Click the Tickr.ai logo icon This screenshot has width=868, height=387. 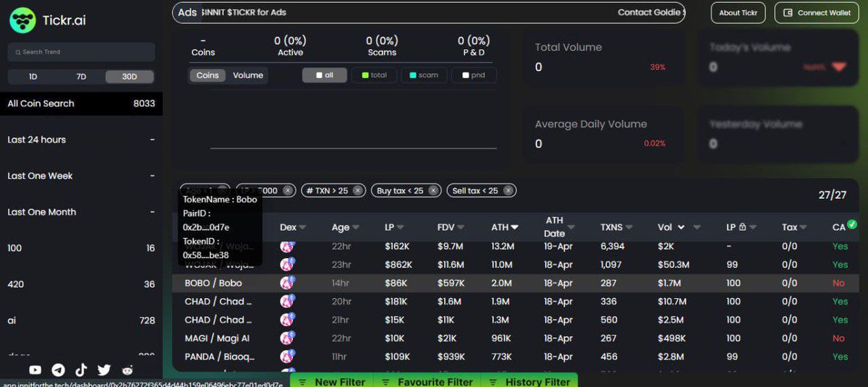tap(23, 20)
